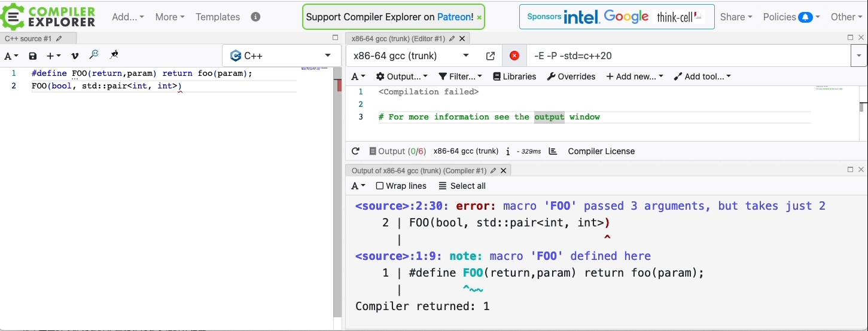
Task: Expand the Filter options dropdown
Action: (460, 76)
